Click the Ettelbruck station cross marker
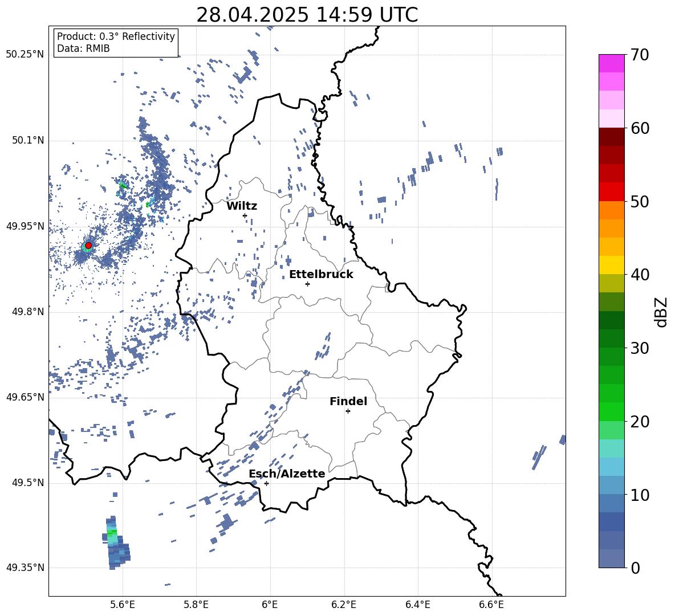The width and height of the screenshot is (675, 616). pyautogui.click(x=307, y=284)
